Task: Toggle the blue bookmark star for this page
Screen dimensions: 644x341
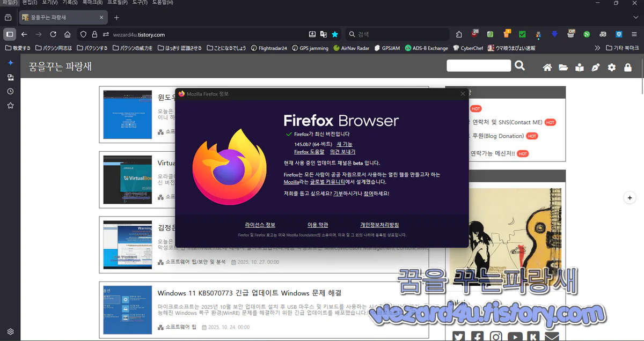Action: 335,34
